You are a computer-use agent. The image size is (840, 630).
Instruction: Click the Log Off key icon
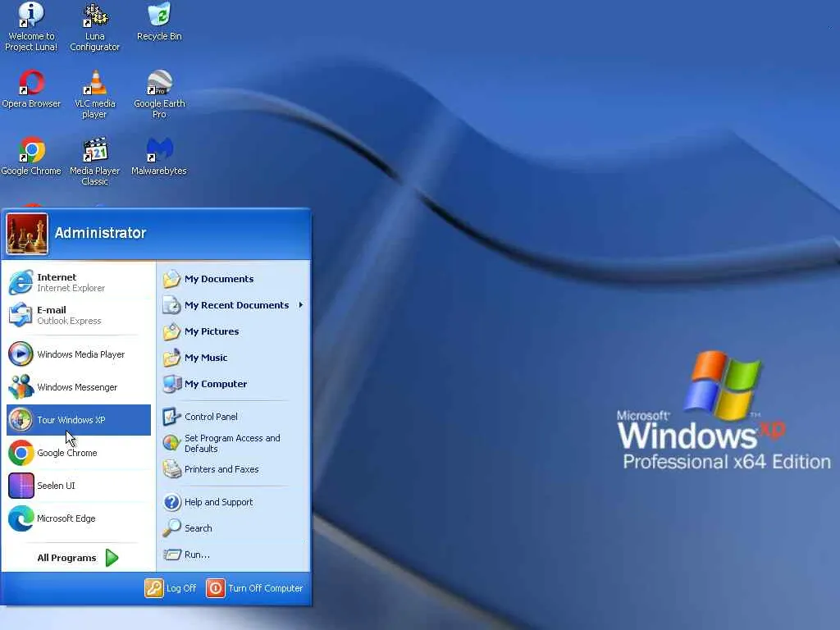tap(153, 588)
